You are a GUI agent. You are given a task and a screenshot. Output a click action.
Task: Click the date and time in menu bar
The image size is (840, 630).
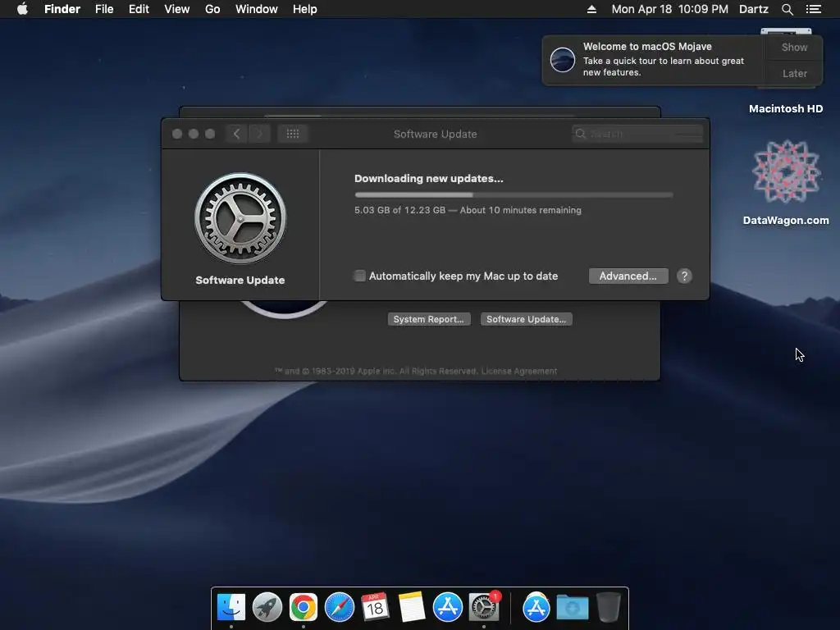tap(669, 9)
